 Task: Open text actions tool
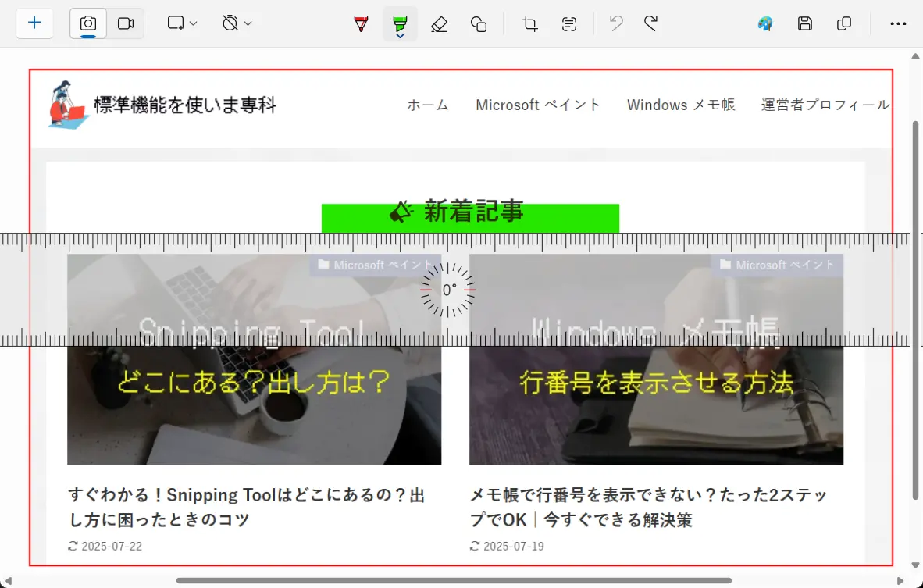(569, 23)
